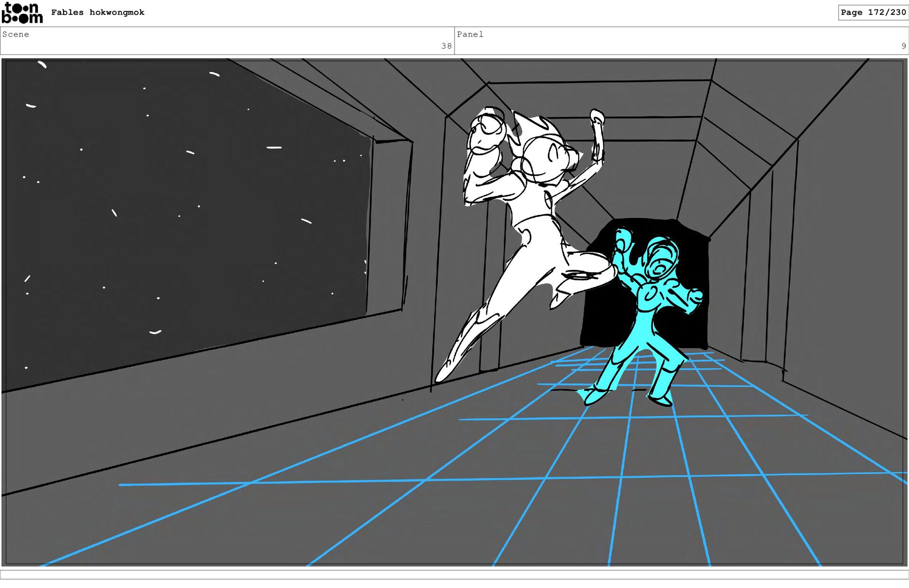Click the Toon Boom logo
This screenshot has height=588, width=909.
point(22,13)
